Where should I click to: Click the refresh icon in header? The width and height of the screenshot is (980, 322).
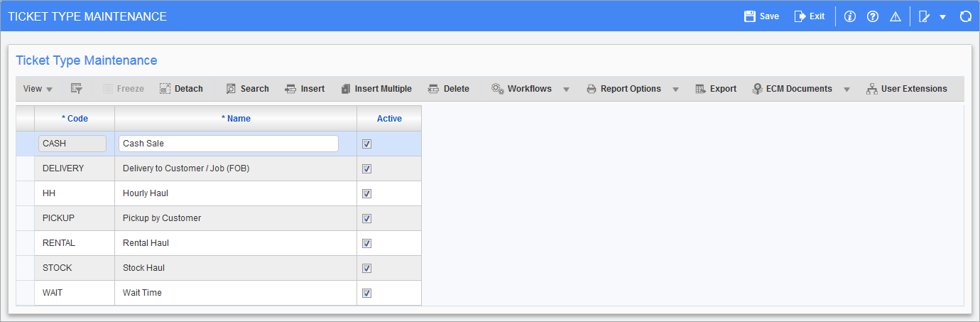pos(965,16)
